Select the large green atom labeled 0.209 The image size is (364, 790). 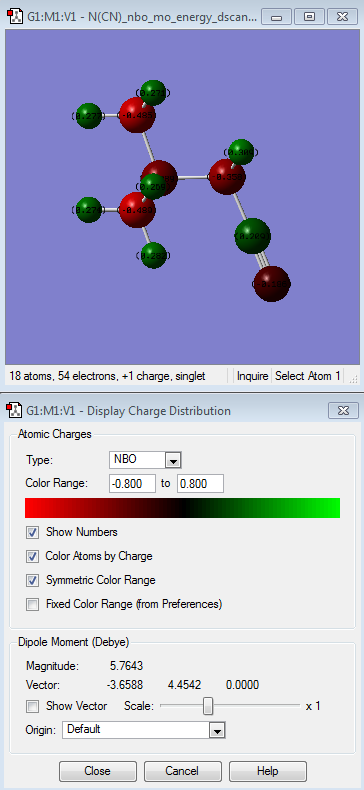click(x=253, y=236)
